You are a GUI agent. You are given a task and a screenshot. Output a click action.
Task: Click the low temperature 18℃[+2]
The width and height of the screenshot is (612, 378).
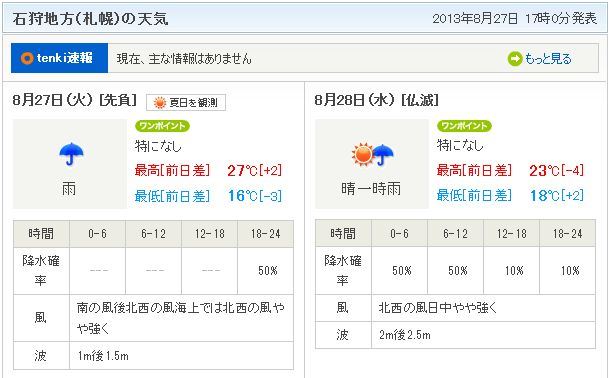pos(557,196)
